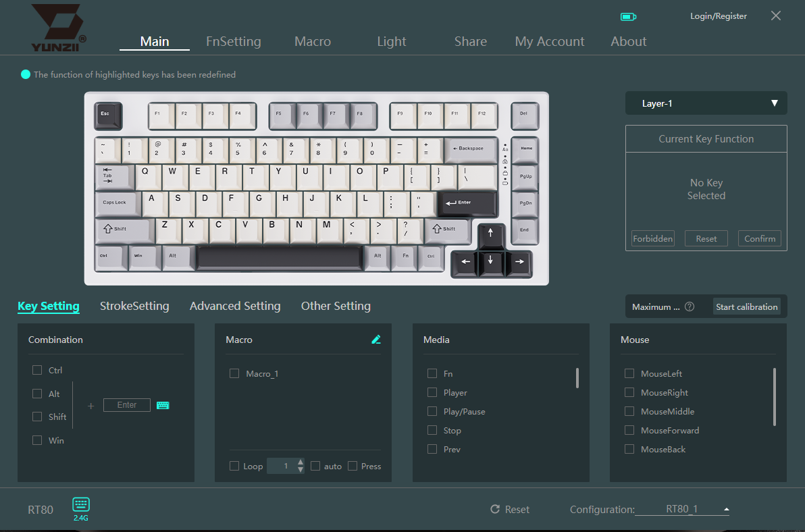Click the Media list scrollbar
Screen dimensions: 805x532
point(577,378)
